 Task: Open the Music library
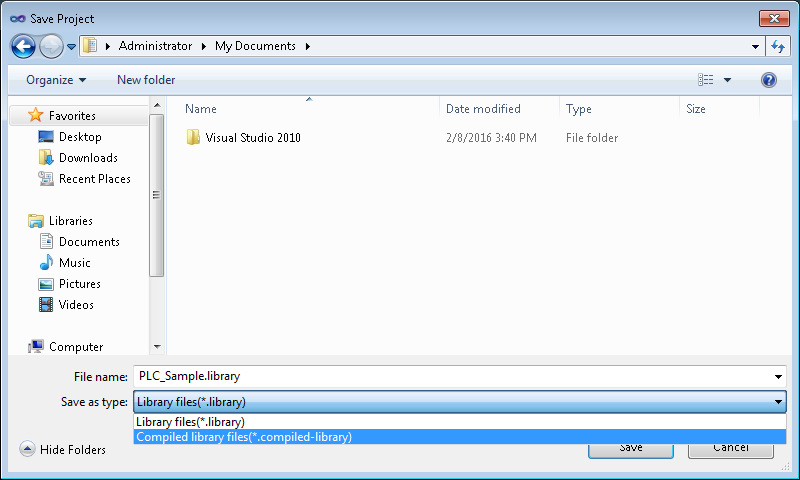(74, 263)
